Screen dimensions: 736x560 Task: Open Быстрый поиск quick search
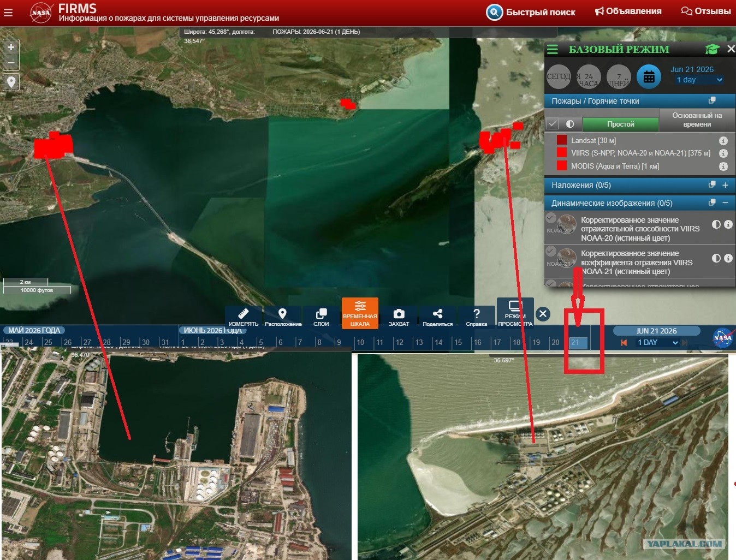tap(531, 12)
